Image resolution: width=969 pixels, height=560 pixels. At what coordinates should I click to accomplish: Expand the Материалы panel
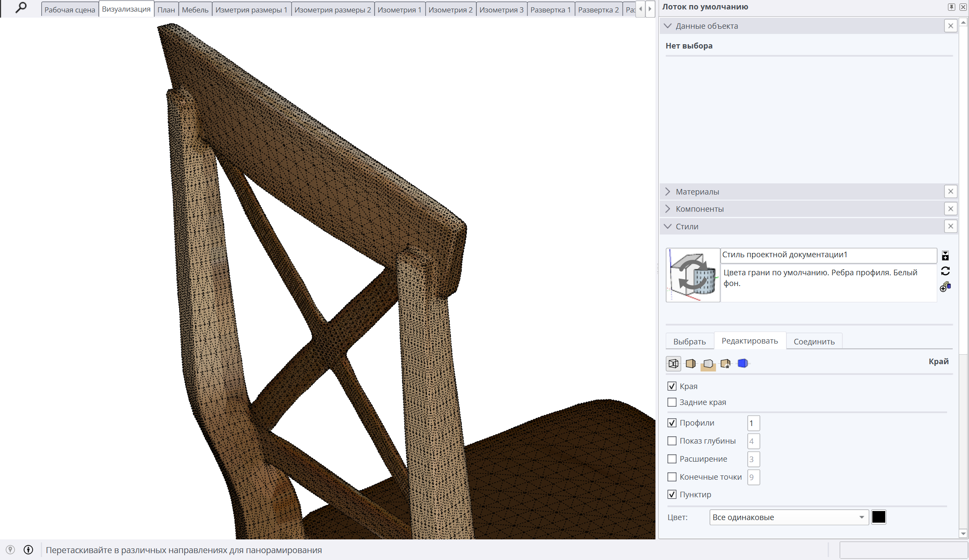point(697,192)
